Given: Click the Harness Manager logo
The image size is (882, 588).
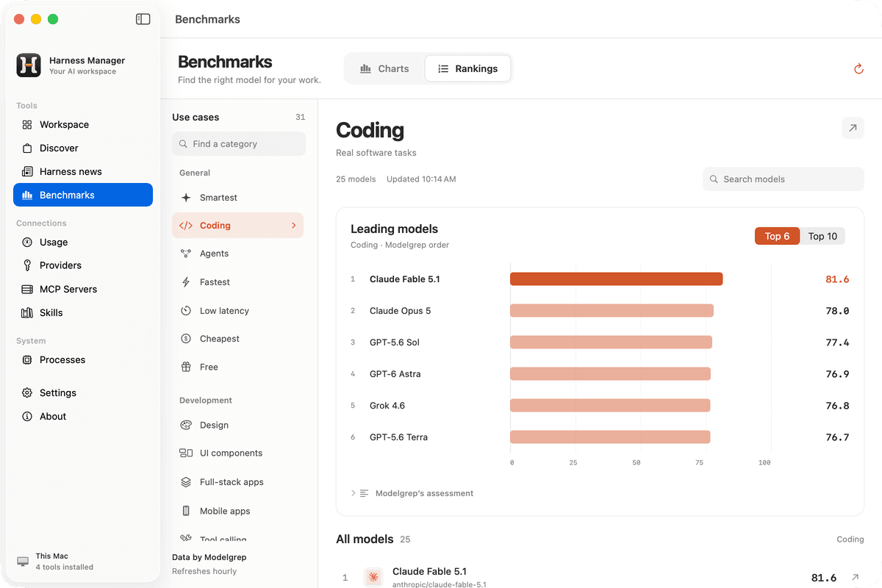Looking at the screenshot, I should 29,65.
